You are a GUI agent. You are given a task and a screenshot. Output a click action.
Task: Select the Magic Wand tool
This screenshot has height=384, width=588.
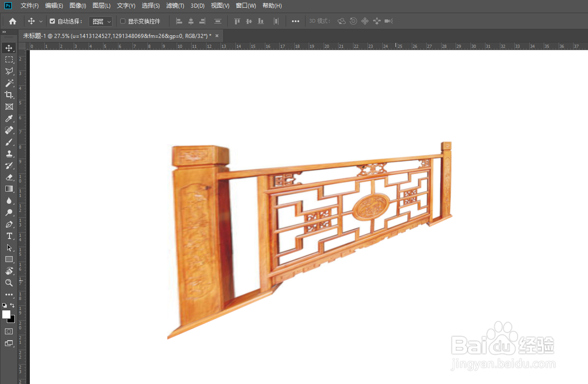pyautogui.click(x=9, y=83)
